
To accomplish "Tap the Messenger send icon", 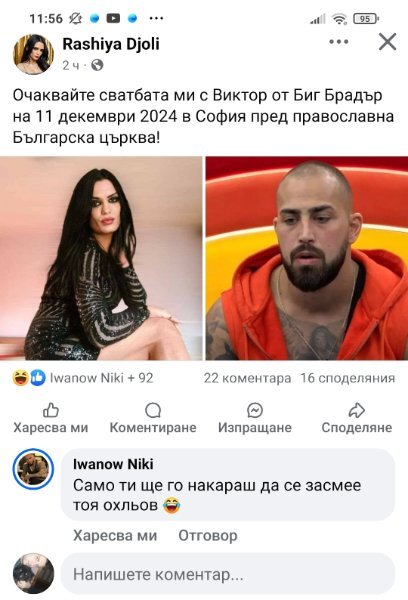I will [255, 411].
